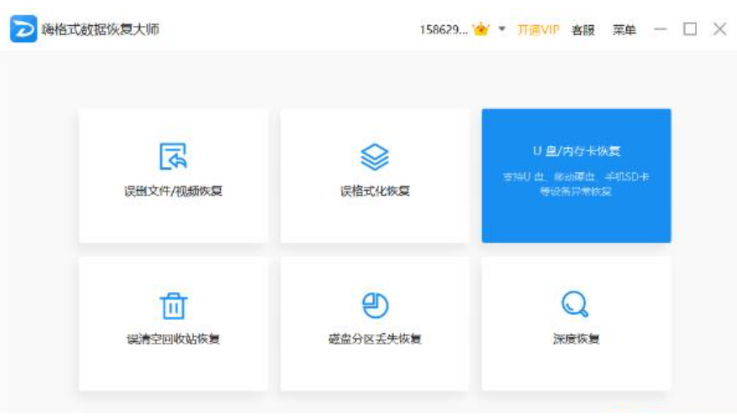Select the 误格式化恢复 label
The height and width of the screenshot is (419, 737).
click(x=374, y=191)
